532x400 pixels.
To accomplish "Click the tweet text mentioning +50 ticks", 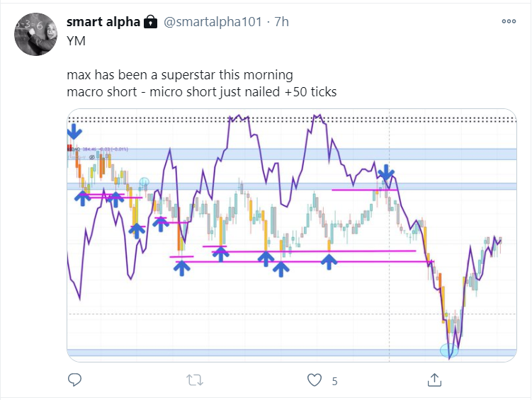I will tap(201, 91).
